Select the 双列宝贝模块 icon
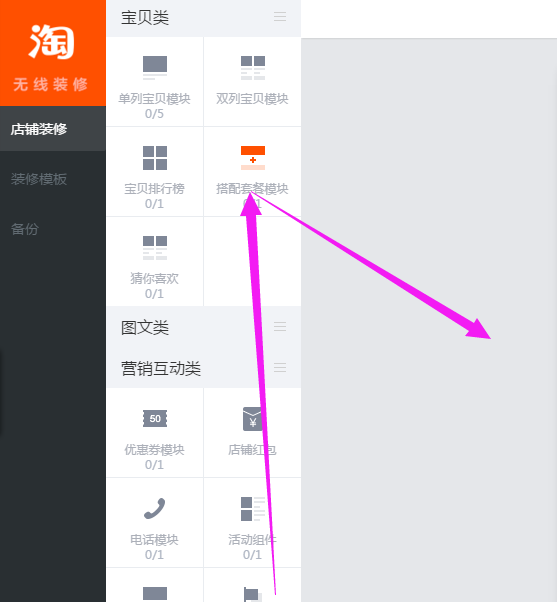Viewport: 557px width, 602px height. click(x=253, y=68)
